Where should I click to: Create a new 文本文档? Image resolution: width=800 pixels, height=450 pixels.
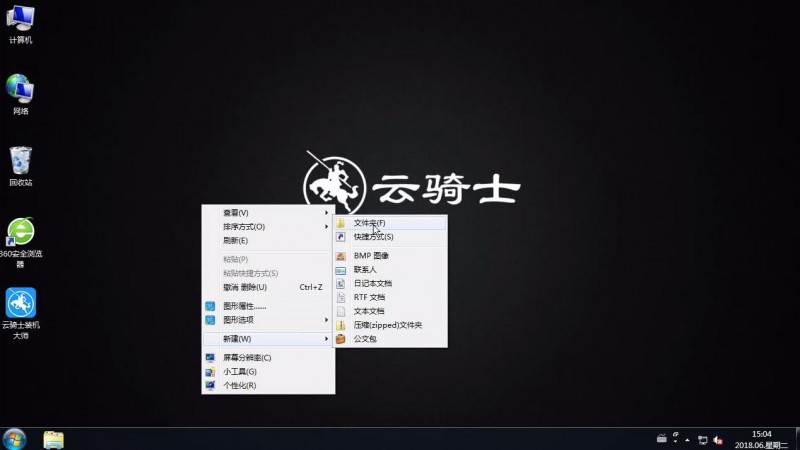(x=390, y=311)
